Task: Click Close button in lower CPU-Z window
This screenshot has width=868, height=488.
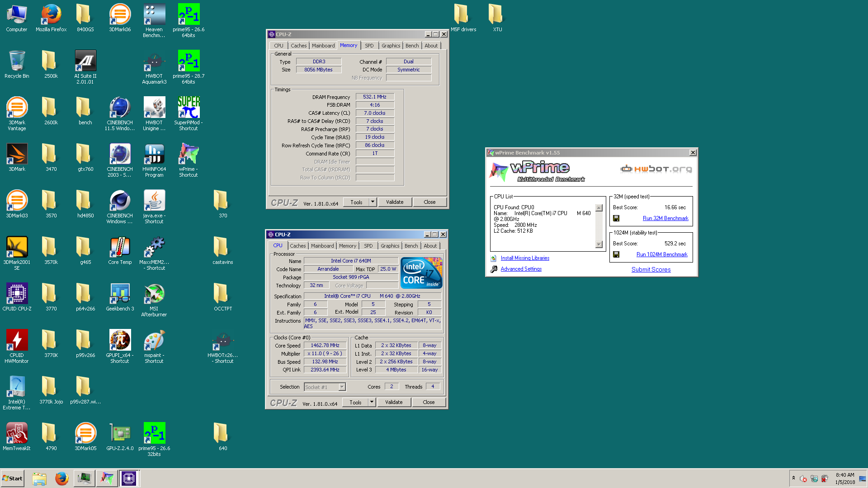Action: click(x=429, y=402)
